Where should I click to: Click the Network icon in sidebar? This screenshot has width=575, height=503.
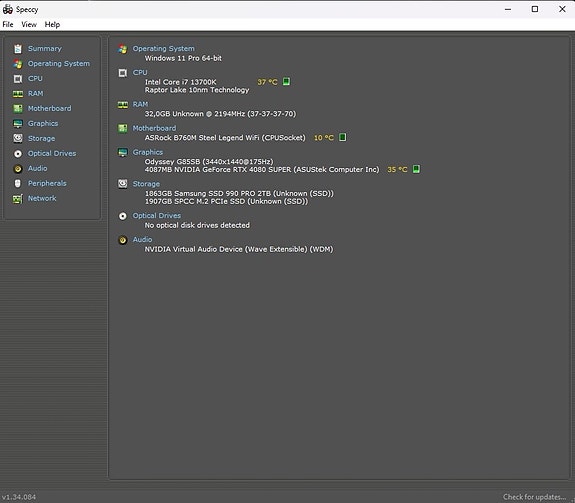point(18,199)
